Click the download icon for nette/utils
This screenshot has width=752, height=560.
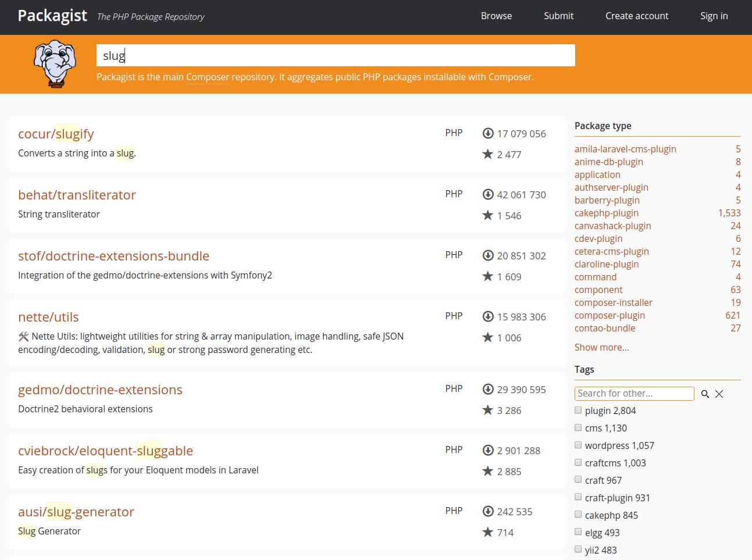tap(488, 316)
